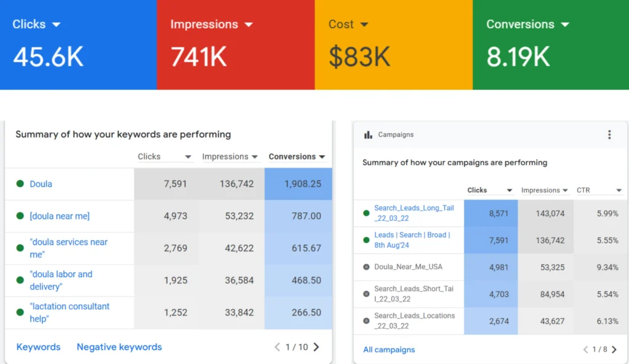This screenshot has height=364, width=629.
Task: Click paused status icon for Doula_Near_Me_USA
Action: click(x=366, y=267)
